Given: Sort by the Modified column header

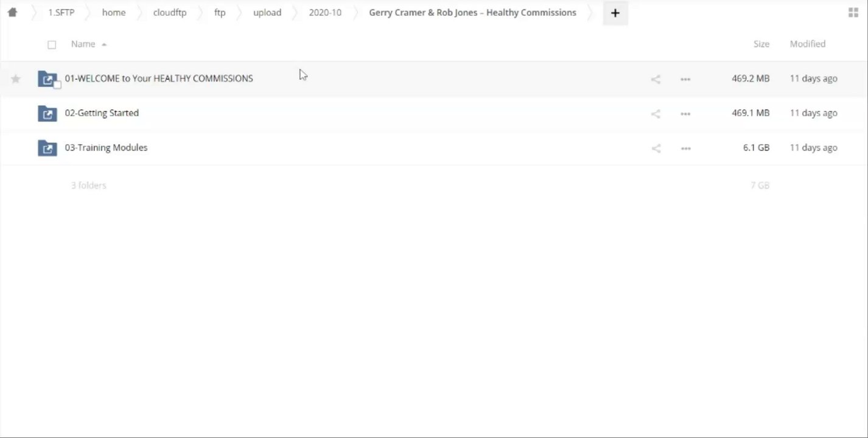Looking at the screenshot, I should pos(807,44).
